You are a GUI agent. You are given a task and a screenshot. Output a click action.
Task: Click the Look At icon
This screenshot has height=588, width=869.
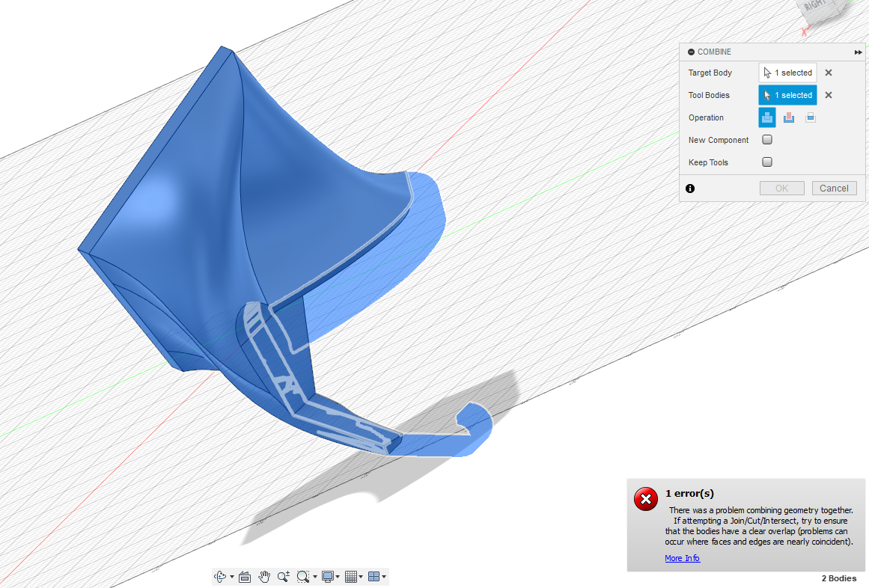coord(244,576)
